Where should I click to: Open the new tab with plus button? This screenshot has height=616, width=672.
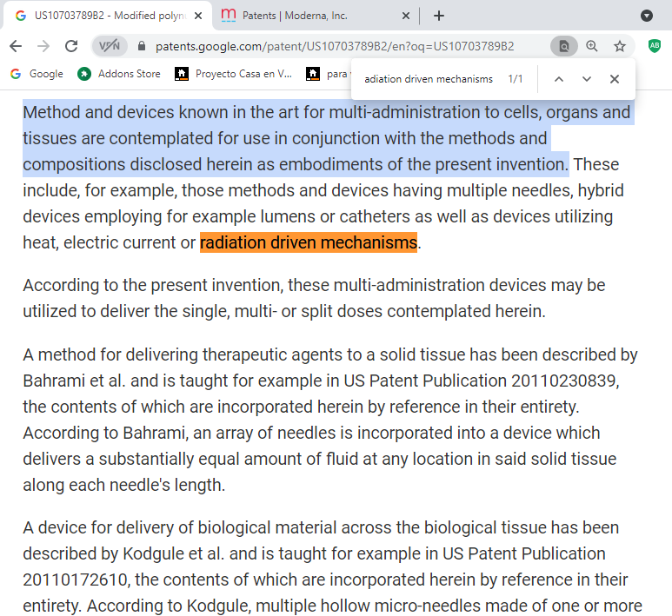click(439, 16)
